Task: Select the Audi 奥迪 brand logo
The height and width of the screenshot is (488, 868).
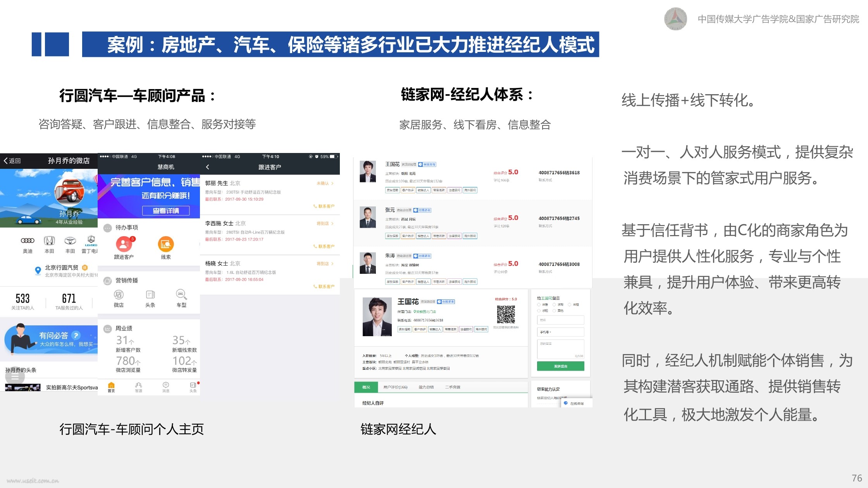Action: (x=28, y=241)
